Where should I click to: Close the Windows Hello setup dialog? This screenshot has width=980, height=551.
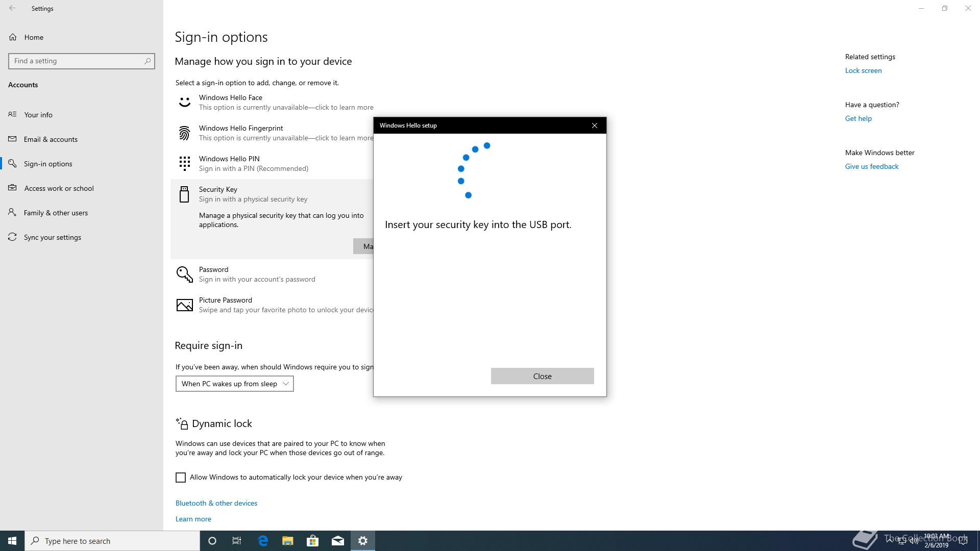coord(594,126)
